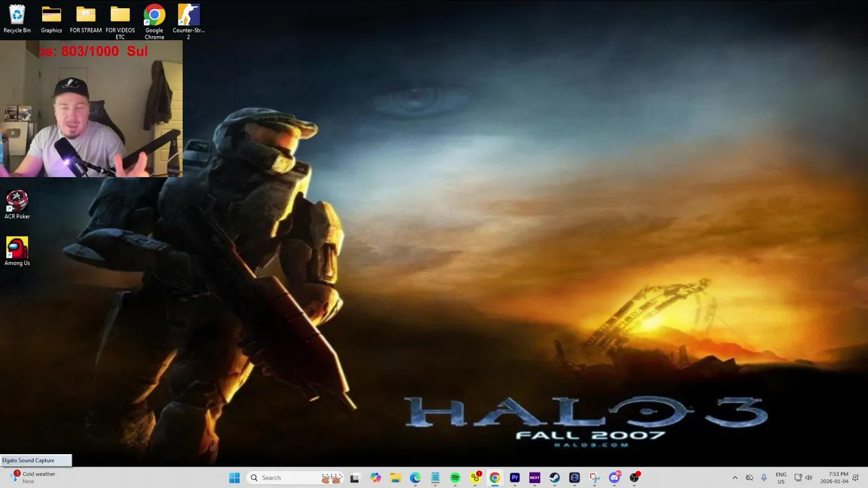Select the Google Chrome desktop shortcut
Screen dimensions: 868x488
click(154, 22)
